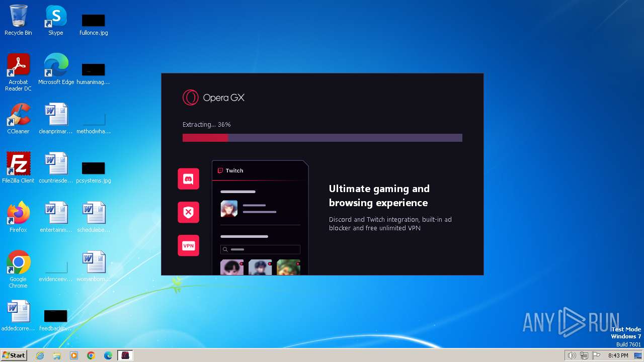
Task: Select the addedcorre... Word document
Action: pyautogui.click(x=18, y=315)
